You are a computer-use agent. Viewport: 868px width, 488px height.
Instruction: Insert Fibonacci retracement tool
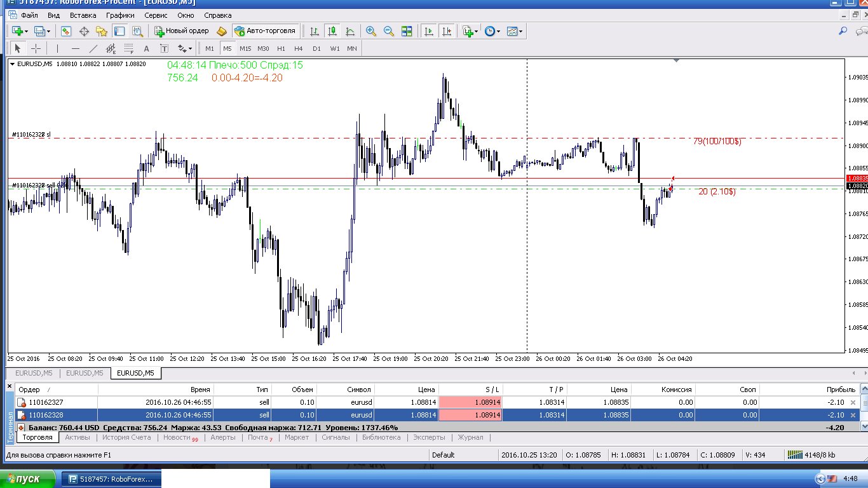(129, 48)
